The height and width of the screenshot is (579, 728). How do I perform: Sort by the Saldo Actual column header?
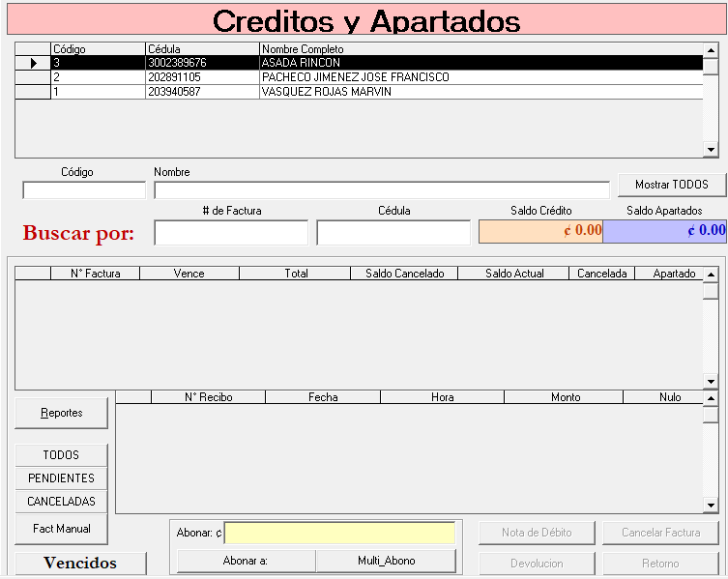pyautogui.click(x=513, y=274)
